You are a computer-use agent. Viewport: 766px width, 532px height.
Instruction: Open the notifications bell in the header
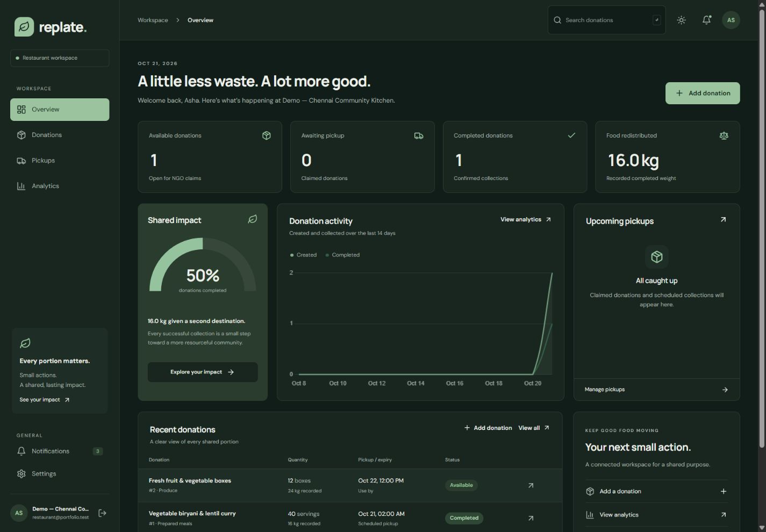(x=707, y=20)
